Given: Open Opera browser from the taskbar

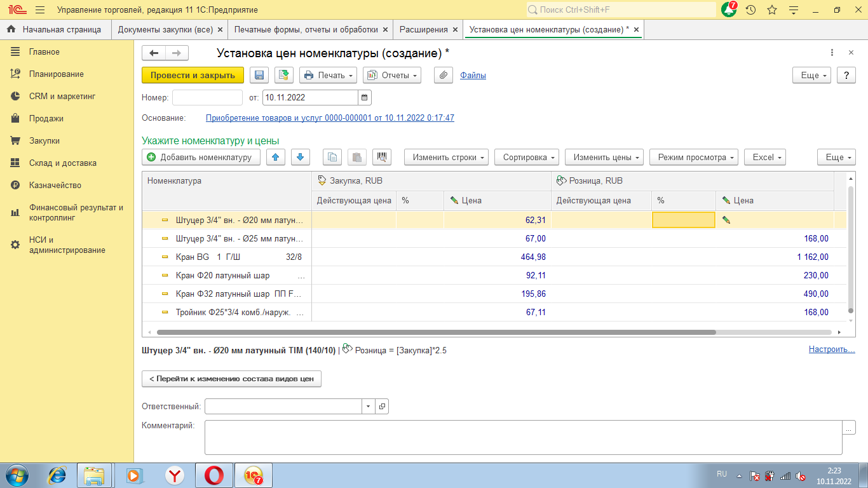Looking at the screenshot, I should tap(214, 475).
